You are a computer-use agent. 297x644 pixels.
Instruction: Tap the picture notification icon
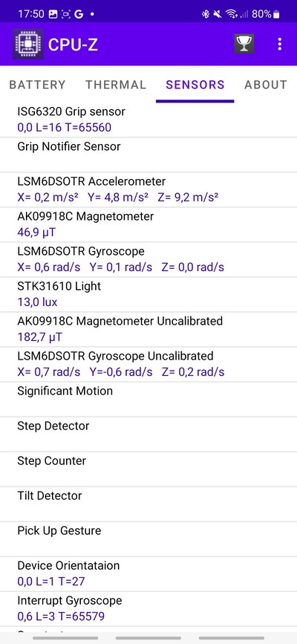click(53, 14)
